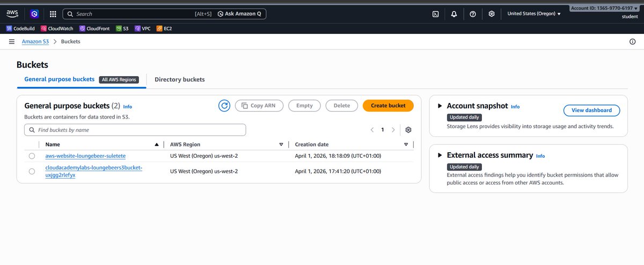Open Info link next to General purpose buckets
Viewport: 644px width, 265px height.
click(x=127, y=107)
